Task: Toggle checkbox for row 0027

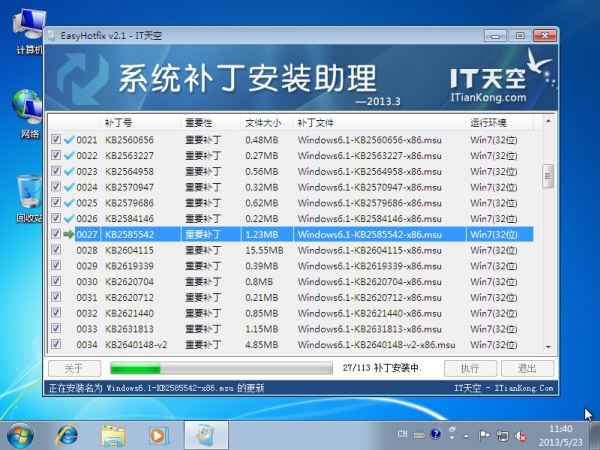Action: tap(56, 234)
